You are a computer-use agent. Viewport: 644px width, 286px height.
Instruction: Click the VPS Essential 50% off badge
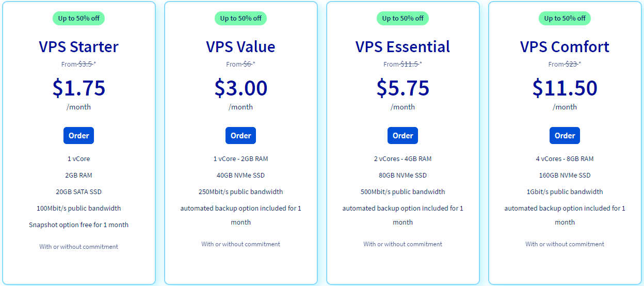tap(403, 18)
